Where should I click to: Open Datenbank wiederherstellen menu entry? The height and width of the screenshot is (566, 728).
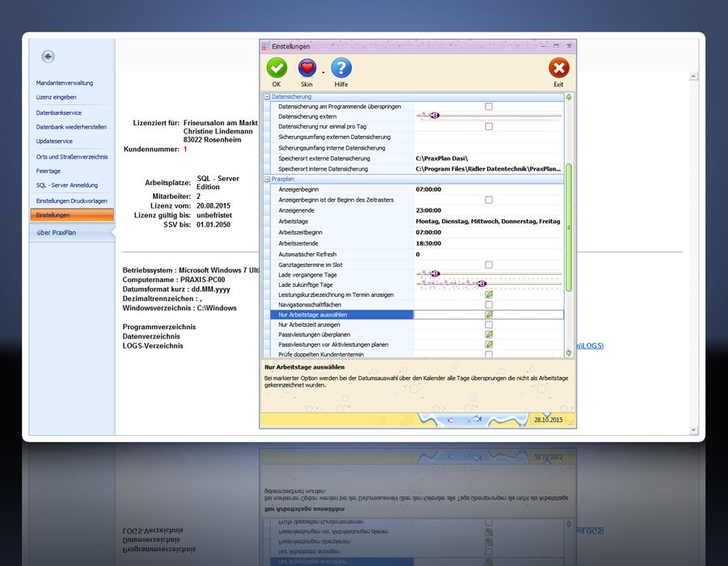tap(71, 127)
